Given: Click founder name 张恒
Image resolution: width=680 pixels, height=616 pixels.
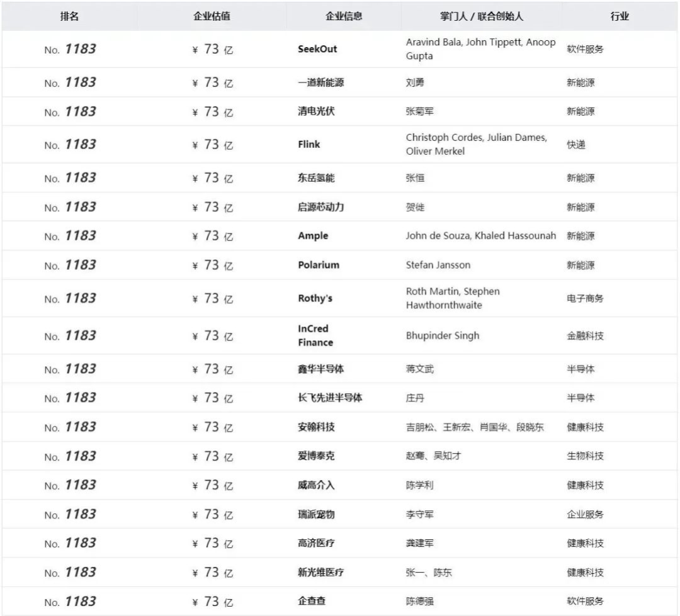Looking at the screenshot, I should click(415, 177).
